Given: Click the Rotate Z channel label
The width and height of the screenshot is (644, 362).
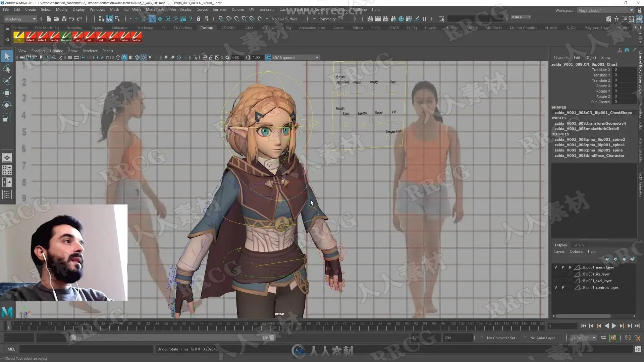Looking at the screenshot, I should coord(603,97).
